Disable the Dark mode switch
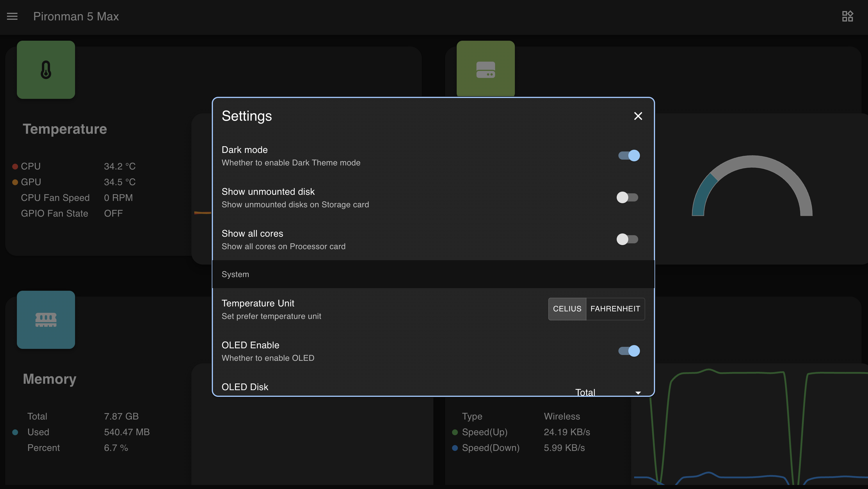The image size is (868, 489). click(x=628, y=156)
